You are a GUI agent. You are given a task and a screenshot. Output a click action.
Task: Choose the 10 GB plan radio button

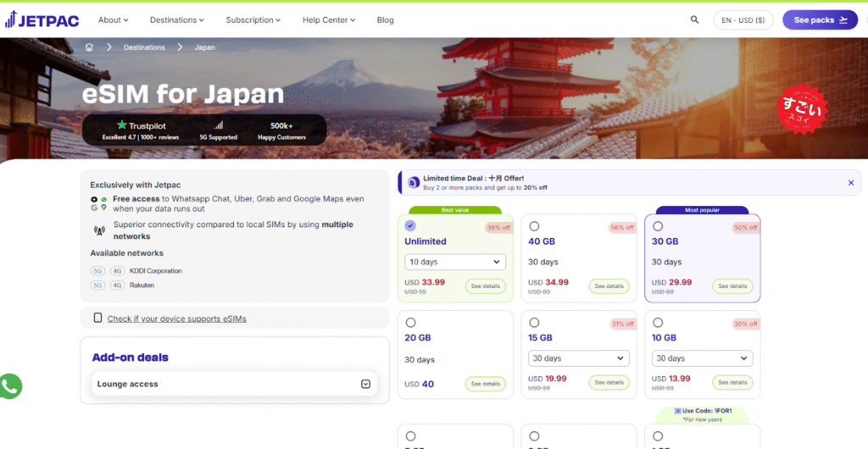pos(658,323)
